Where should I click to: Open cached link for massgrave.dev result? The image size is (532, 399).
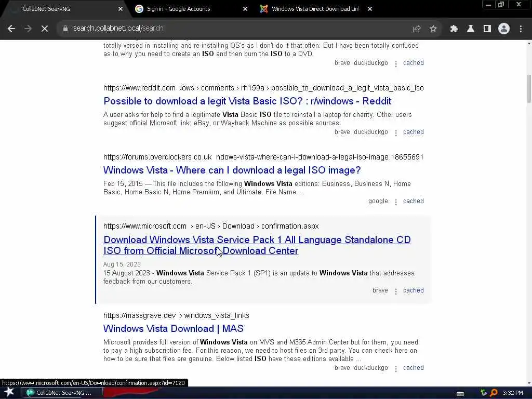point(413,368)
